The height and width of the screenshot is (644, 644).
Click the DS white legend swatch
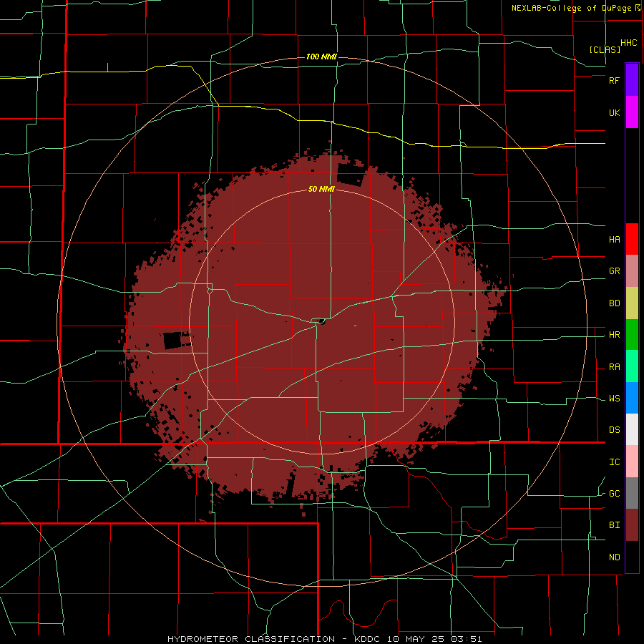[632, 429]
